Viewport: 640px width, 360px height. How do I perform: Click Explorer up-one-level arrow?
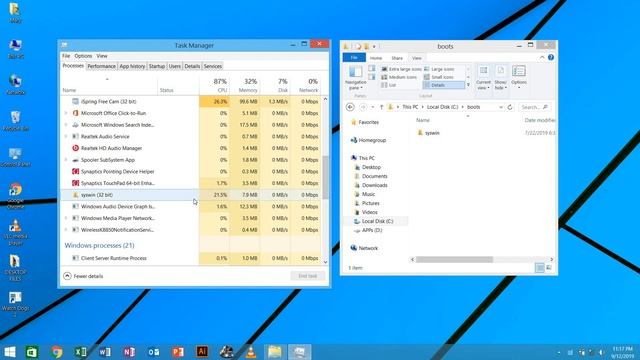(x=381, y=107)
